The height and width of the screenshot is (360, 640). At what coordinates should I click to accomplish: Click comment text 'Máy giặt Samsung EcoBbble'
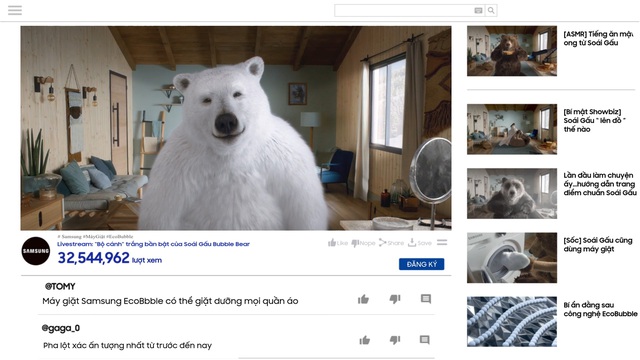pos(170,301)
